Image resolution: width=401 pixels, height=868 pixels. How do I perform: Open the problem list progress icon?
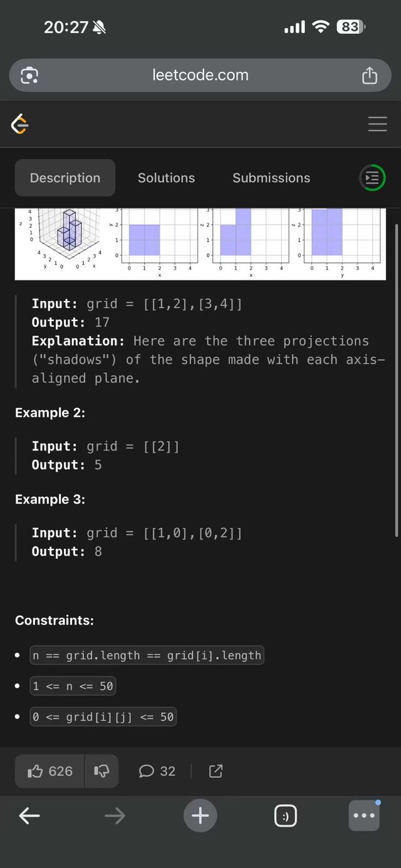coord(372,178)
